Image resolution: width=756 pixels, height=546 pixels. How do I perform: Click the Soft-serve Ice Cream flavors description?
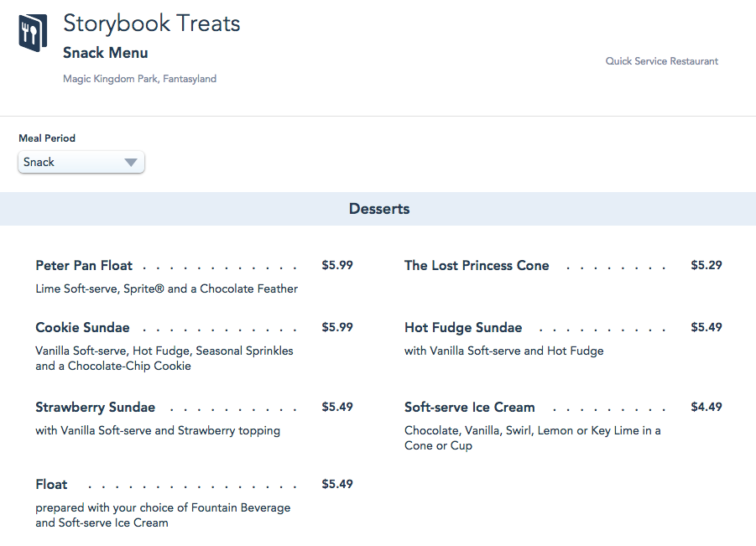click(532, 438)
